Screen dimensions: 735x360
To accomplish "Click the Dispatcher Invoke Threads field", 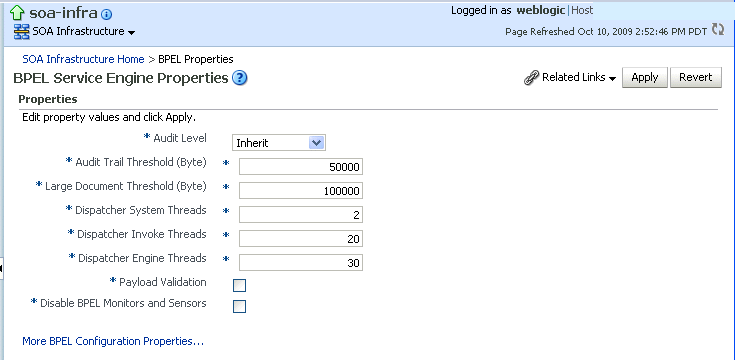I will click(x=300, y=239).
